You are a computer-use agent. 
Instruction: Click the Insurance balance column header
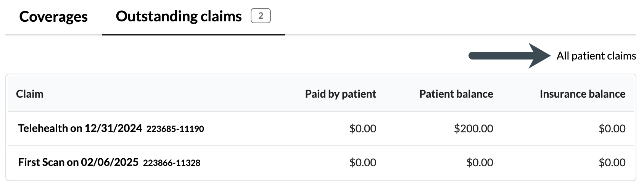coord(582,94)
